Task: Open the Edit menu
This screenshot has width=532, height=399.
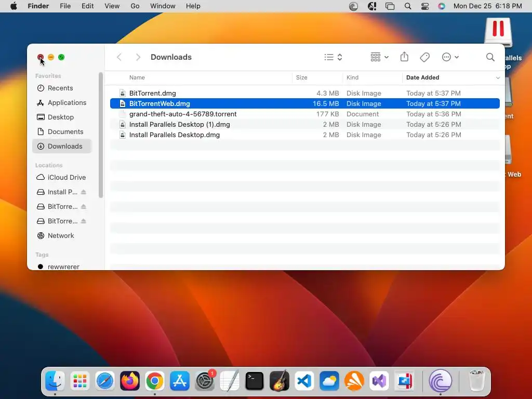Action: pos(87,6)
